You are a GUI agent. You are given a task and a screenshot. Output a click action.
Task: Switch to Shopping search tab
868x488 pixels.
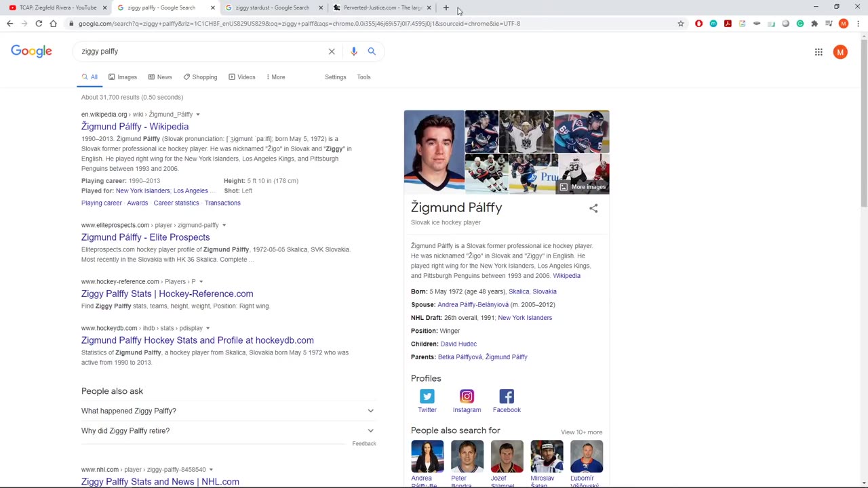click(200, 77)
